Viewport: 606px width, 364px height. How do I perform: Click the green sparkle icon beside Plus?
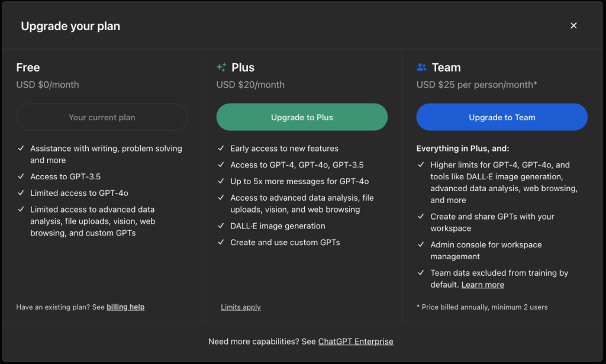click(221, 67)
